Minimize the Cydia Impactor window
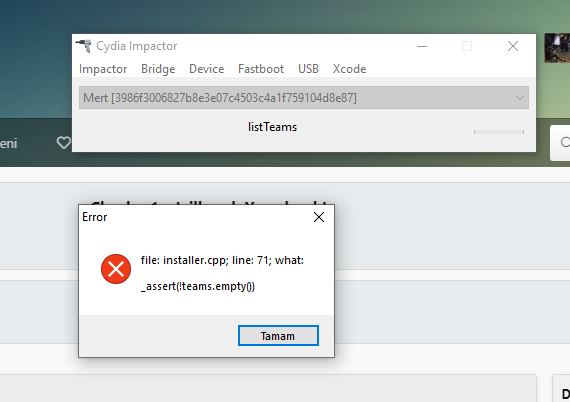The image size is (570, 402). pos(422,46)
